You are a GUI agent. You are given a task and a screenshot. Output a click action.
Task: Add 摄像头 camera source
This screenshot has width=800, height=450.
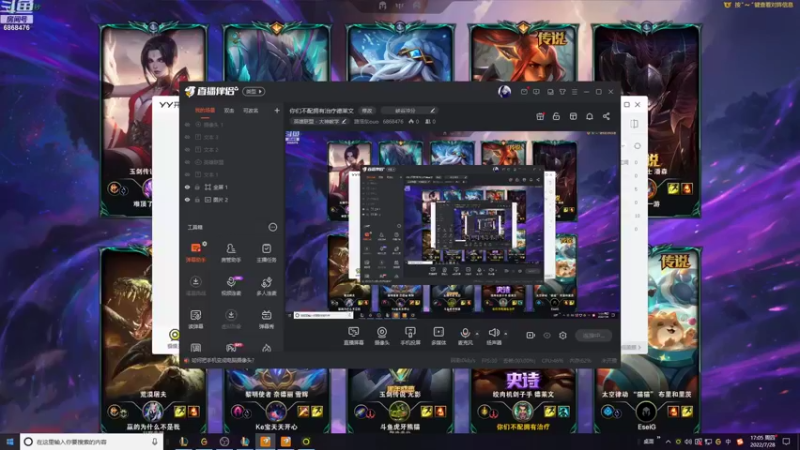click(382, 336)
